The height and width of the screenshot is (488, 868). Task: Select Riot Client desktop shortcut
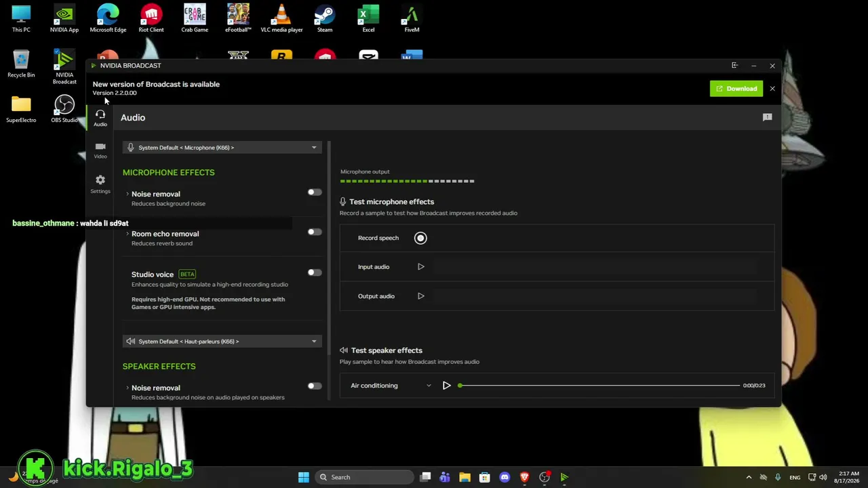[x=151, y=19]
